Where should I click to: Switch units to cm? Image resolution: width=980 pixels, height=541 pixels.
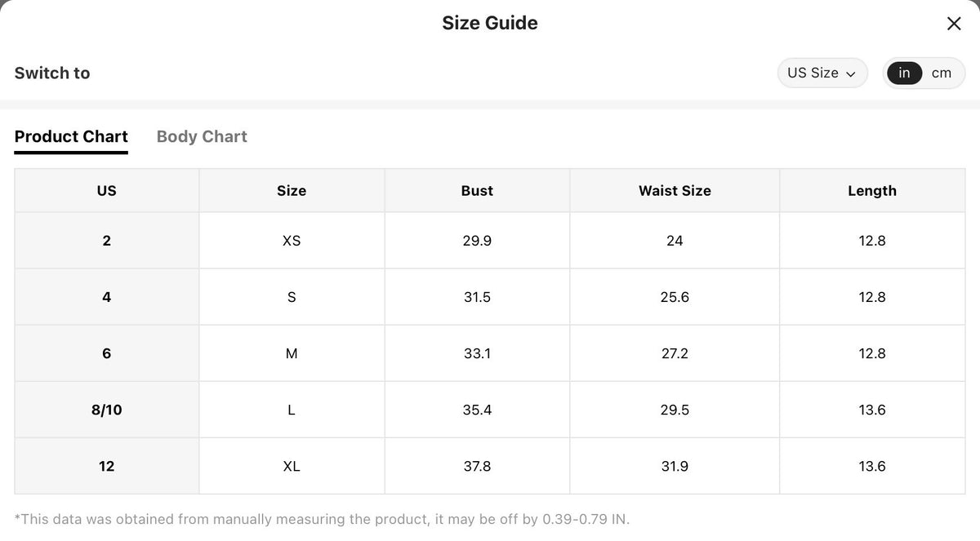click(x=942, y=73)
